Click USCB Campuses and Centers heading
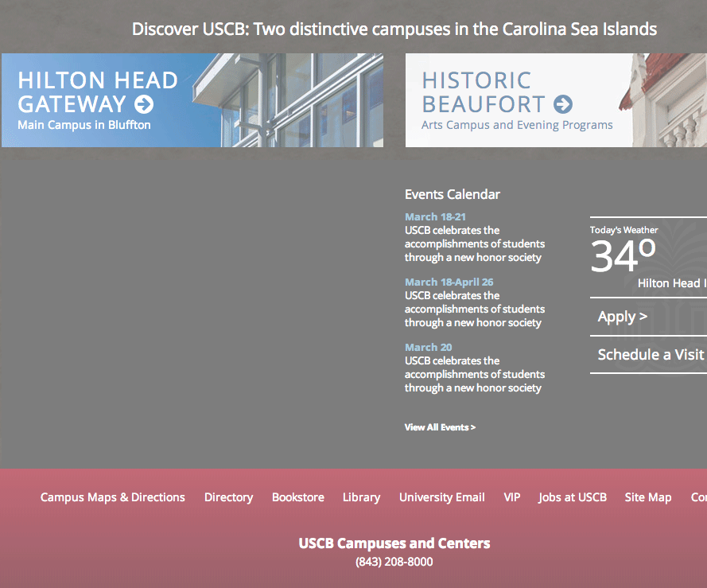Screen dimensions: 707x588 (x=394, y=543)
